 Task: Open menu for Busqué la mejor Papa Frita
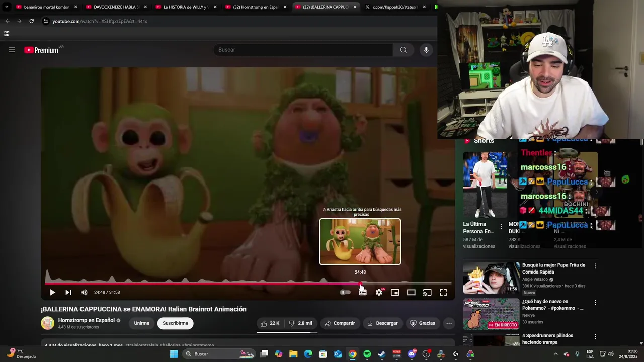pyautogui.click(x=595, y=266)
